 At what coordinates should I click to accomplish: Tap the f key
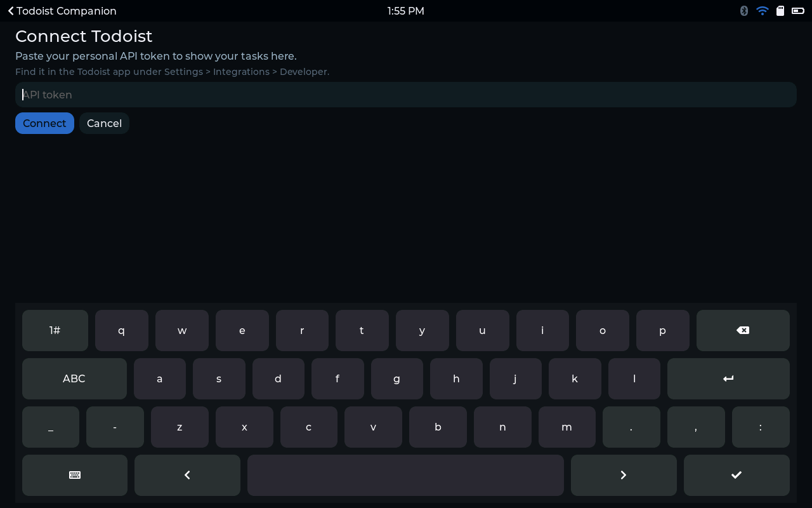click(337, 378)
